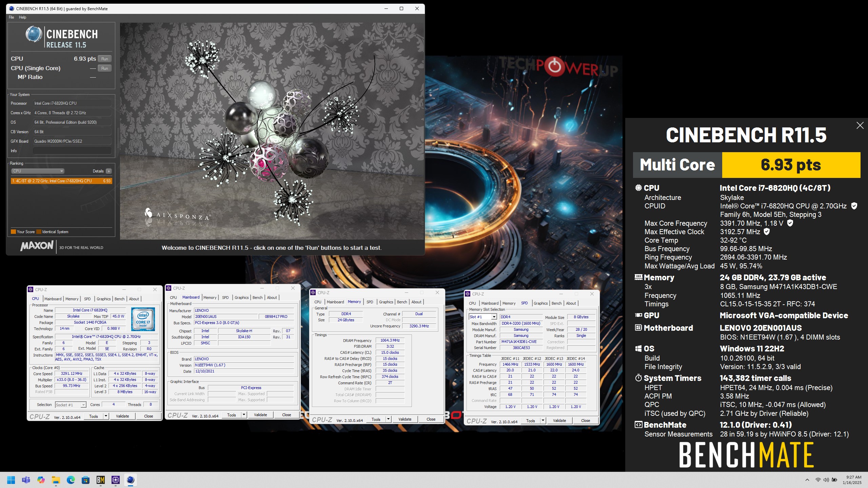Viewport: 868px width, 488px height.
Task: Click the orange Your Score legend swatch
Action: tap(13, 232)
